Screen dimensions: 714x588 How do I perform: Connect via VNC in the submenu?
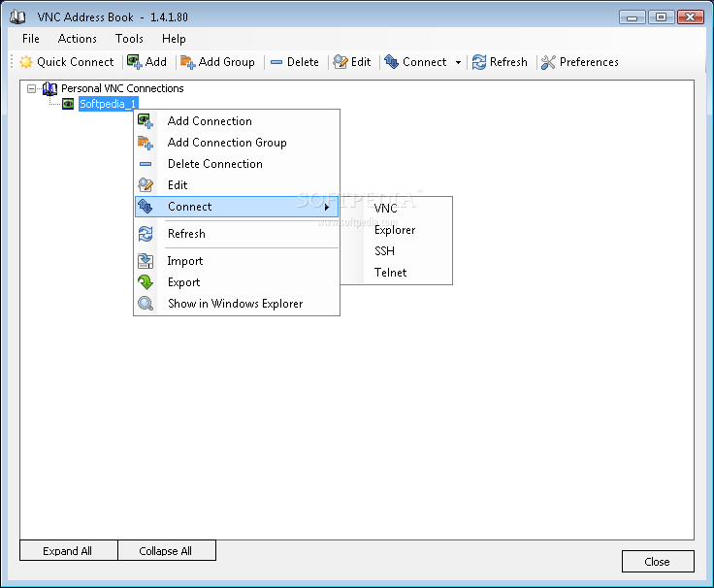point(397,209)
